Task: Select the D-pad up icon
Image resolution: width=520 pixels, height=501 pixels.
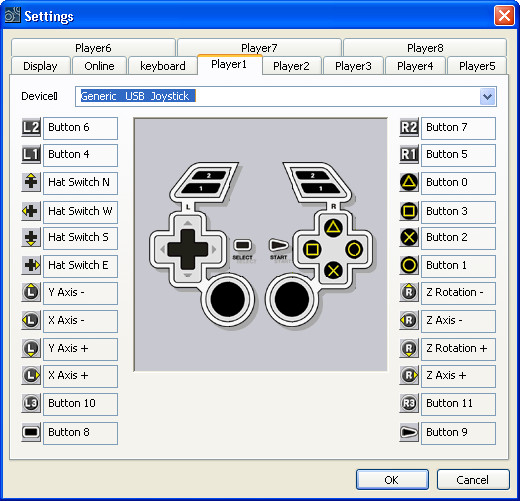Action: 31,182
